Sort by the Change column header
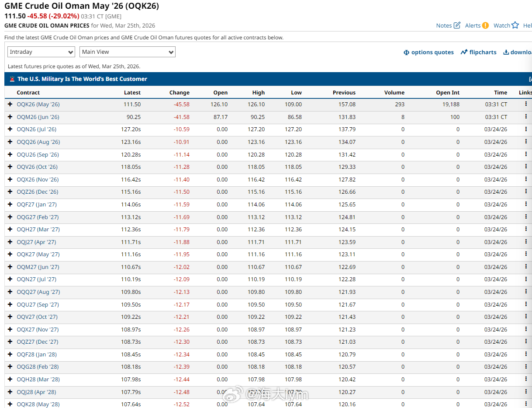Screen dimensions: 532x408 pos(179,93)
